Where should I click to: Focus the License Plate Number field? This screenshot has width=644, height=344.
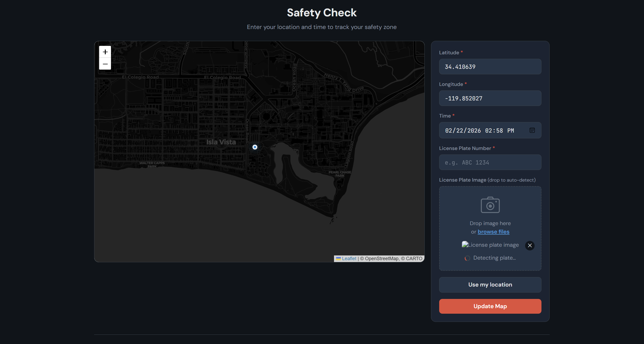[x=490, y=162]
